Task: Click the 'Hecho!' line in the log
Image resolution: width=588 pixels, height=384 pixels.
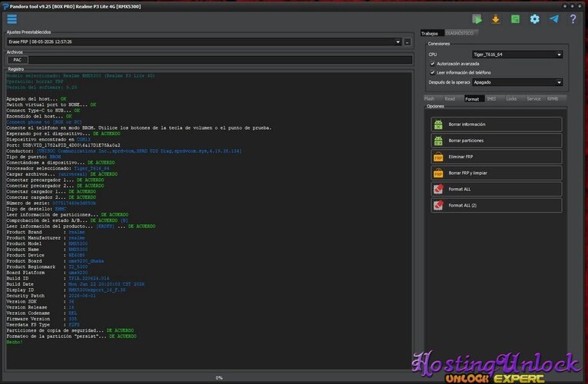Action: (x=15, y=342)
